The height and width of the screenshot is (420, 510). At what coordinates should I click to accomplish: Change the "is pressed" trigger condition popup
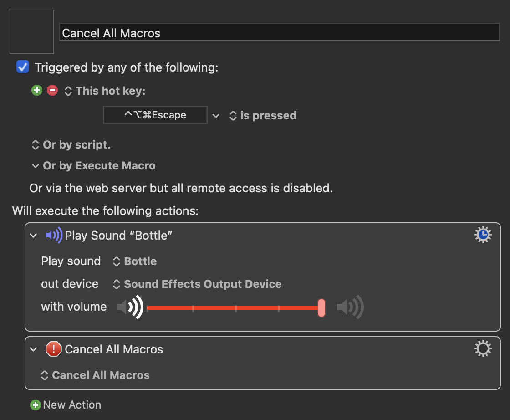tap(263, 116)
